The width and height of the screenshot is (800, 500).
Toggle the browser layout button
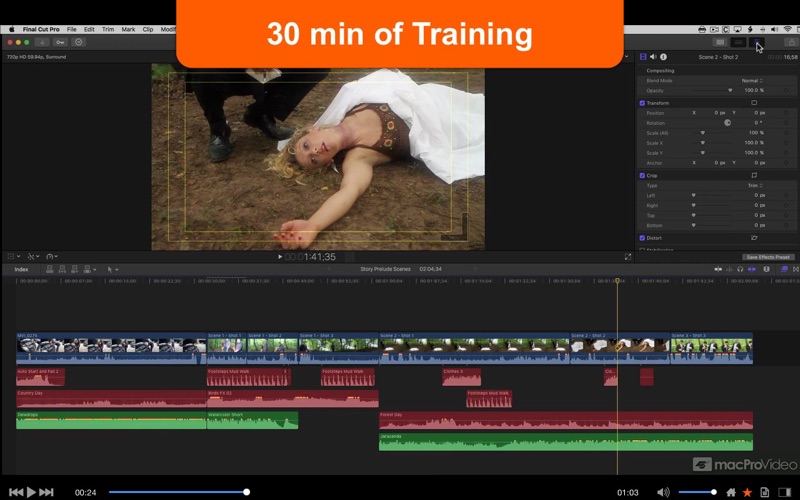click(x=720, y=42)
